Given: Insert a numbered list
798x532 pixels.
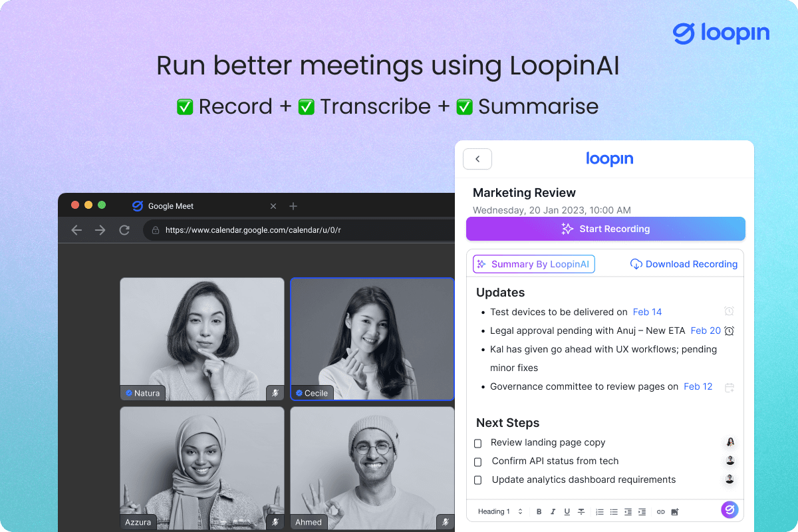Looking at the screenshot, I should click(600, 511).
